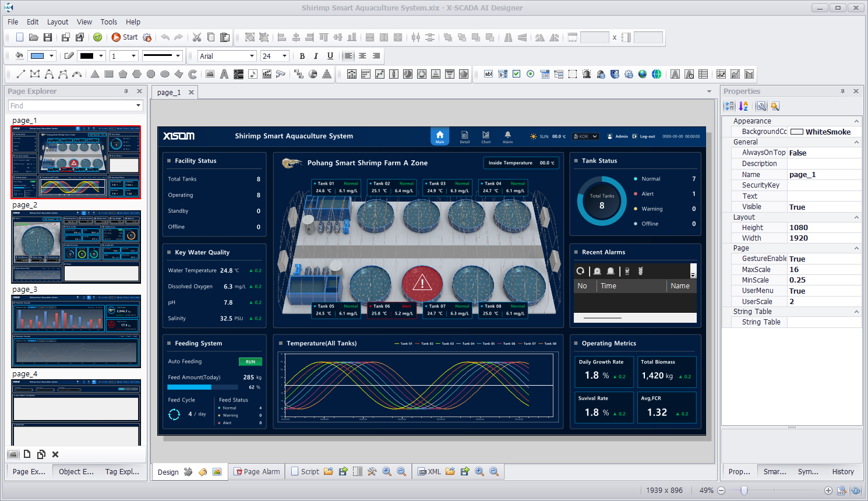
Task: Insert a text box (abl) control
Action: click(489, 74)
